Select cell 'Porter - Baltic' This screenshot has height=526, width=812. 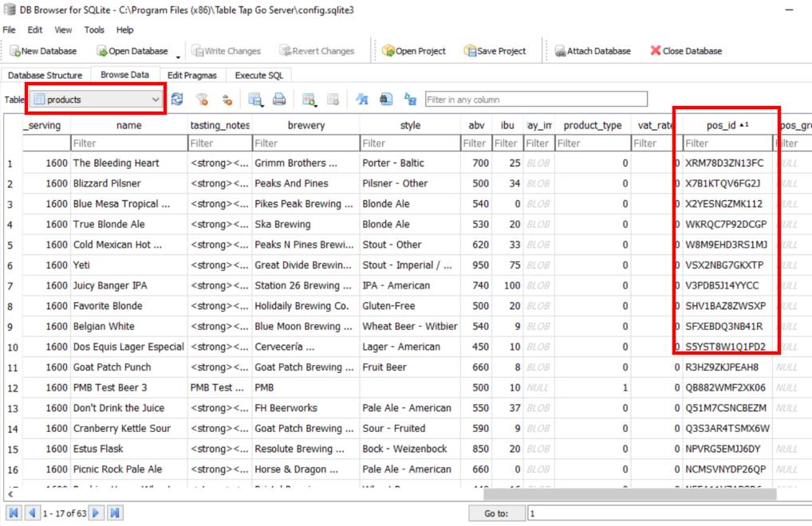410,163
